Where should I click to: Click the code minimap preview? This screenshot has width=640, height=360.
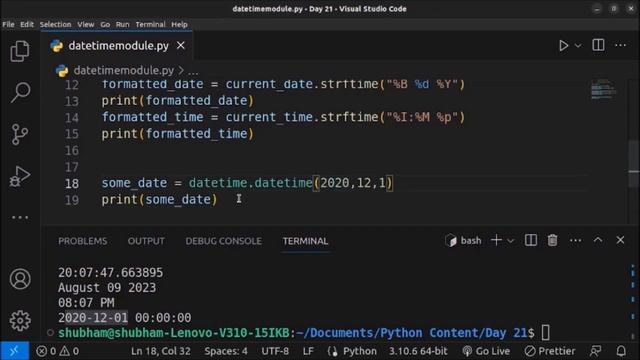[603, 89]
